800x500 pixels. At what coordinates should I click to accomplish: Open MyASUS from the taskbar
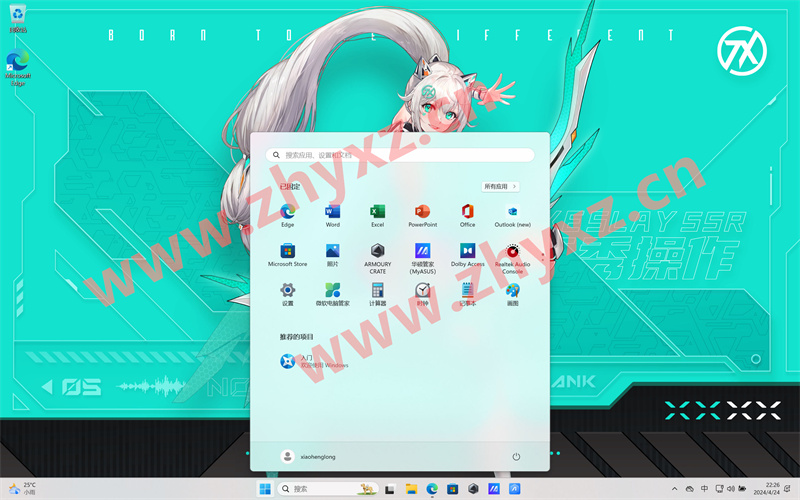(494, 489)
